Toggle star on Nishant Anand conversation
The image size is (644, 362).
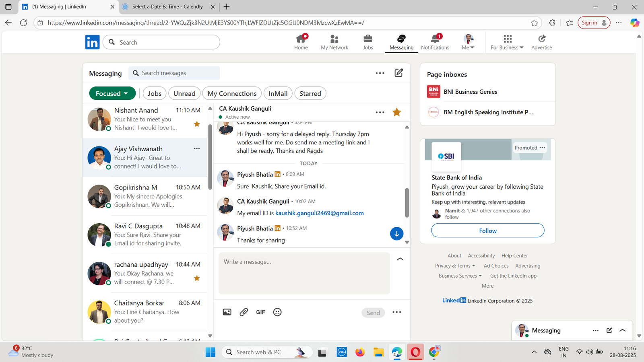tap(197, 124)
